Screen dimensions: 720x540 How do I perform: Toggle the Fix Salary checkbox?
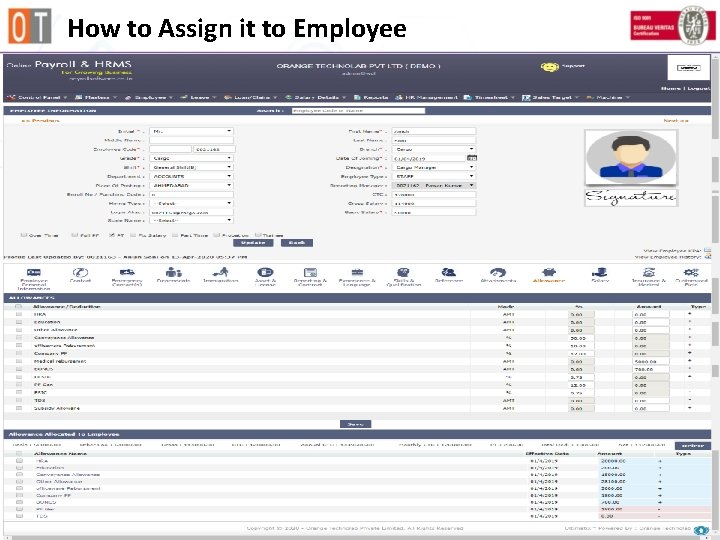(133, 235)
